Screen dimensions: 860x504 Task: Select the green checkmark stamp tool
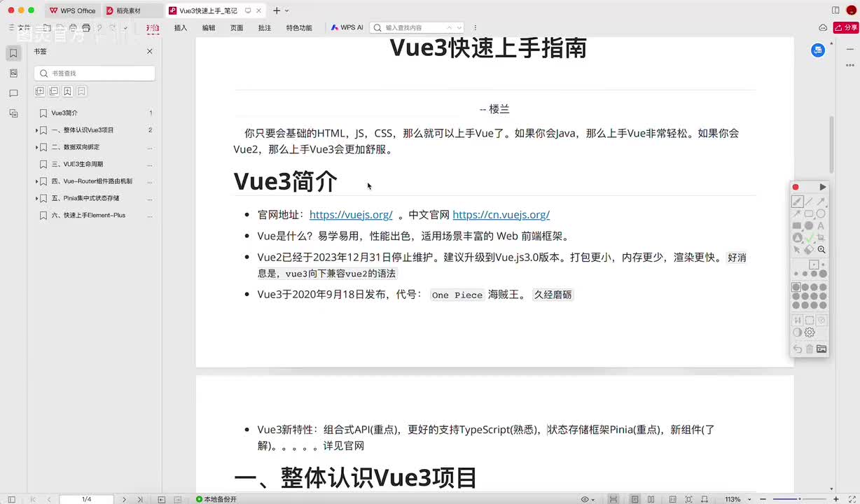point(809,237)
